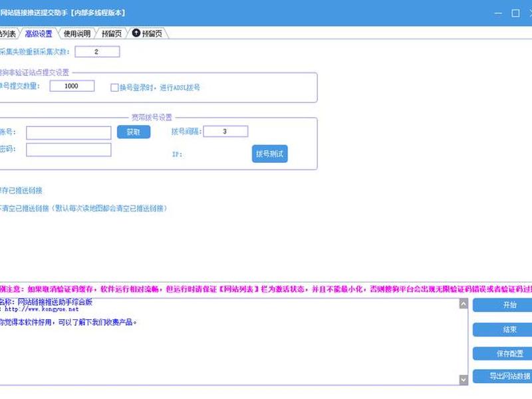Click the 结束 button
The image size is (532, 399).
(503, 329)
